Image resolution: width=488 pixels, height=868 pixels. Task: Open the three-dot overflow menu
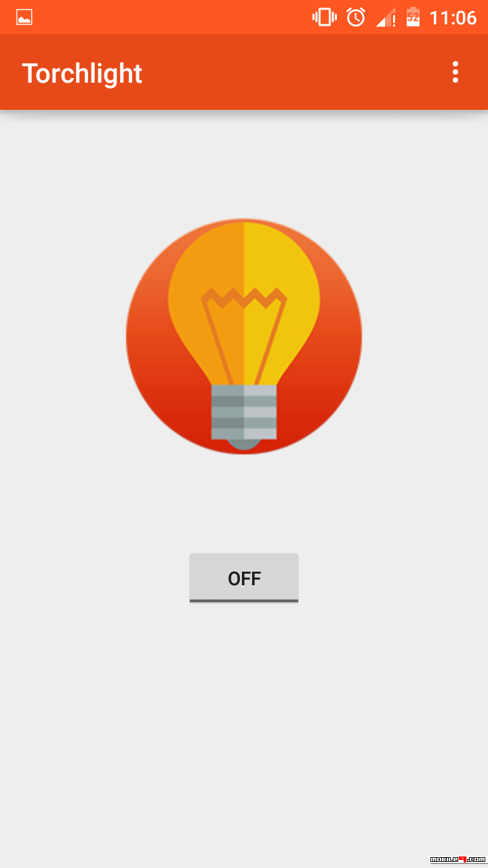(x=455, y=72)
